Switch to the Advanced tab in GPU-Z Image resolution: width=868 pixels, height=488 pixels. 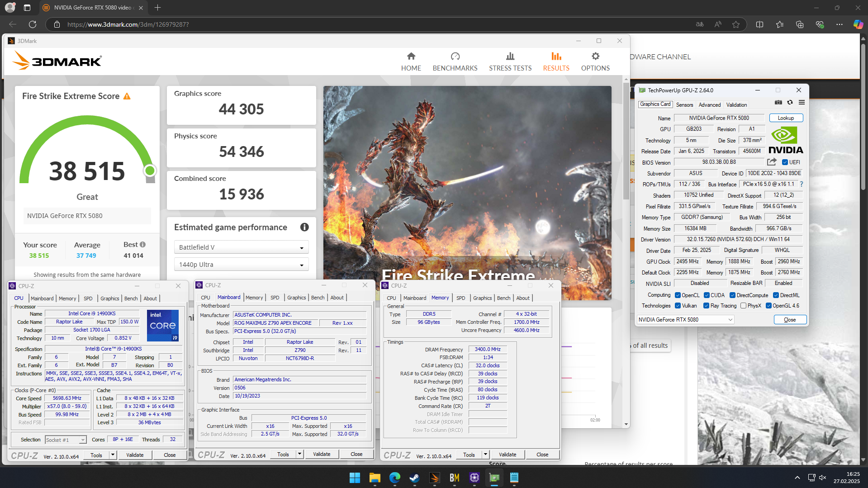click(709, 105)
